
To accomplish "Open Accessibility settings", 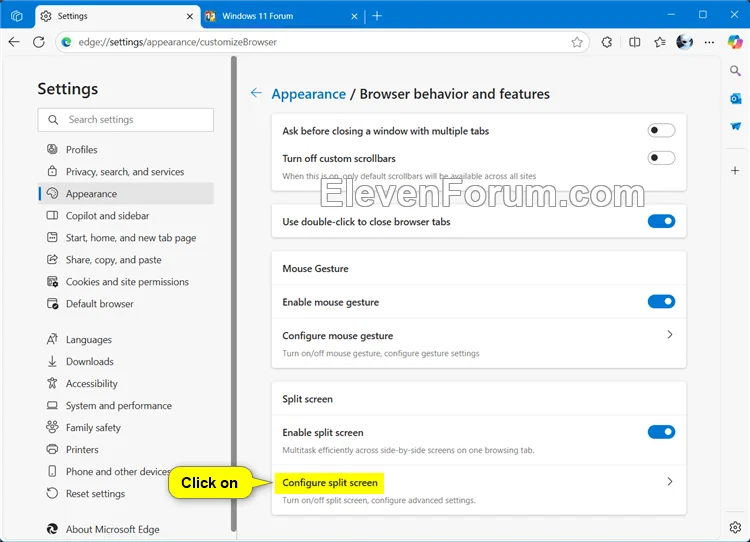I will 126,384.
